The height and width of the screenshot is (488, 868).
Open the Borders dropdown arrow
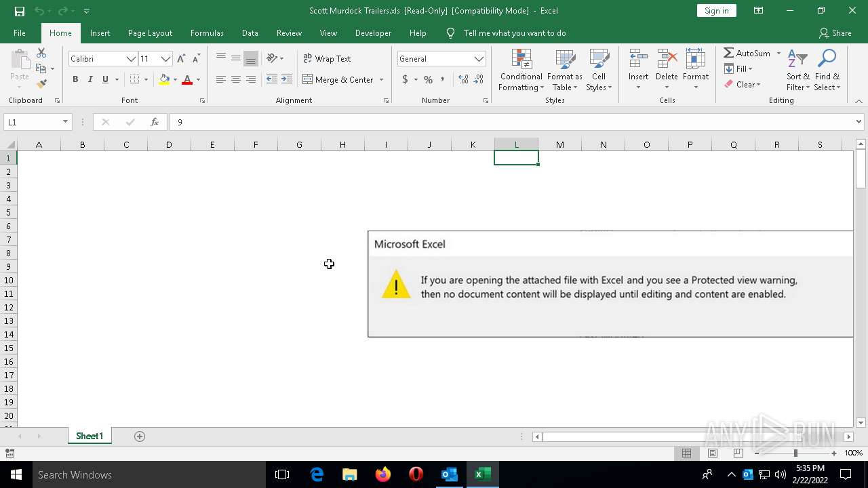pos(146,80)
